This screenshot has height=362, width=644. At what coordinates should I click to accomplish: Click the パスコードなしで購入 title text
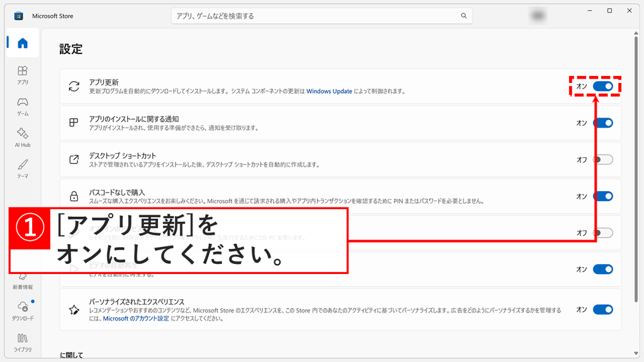[x=117, y=192]
